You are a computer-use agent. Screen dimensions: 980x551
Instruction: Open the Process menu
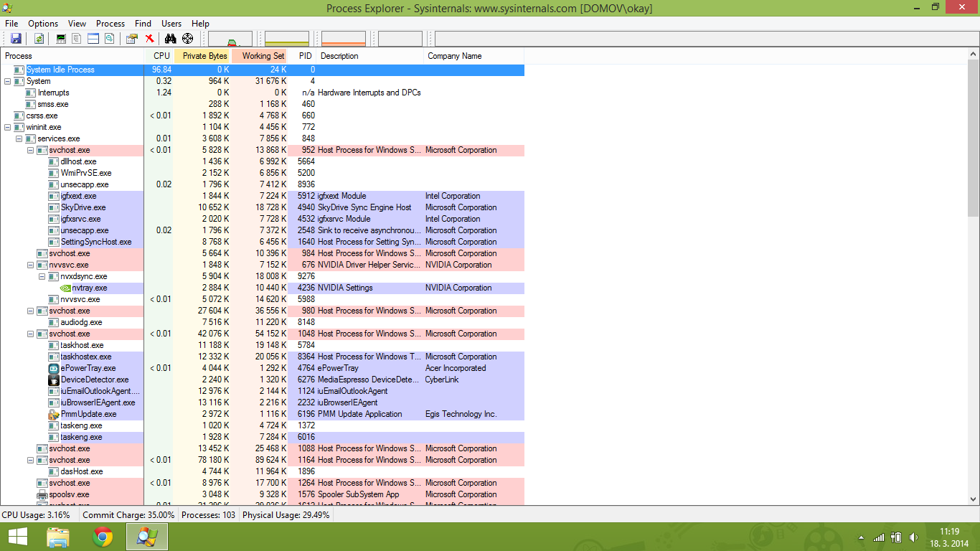point(110,24)
